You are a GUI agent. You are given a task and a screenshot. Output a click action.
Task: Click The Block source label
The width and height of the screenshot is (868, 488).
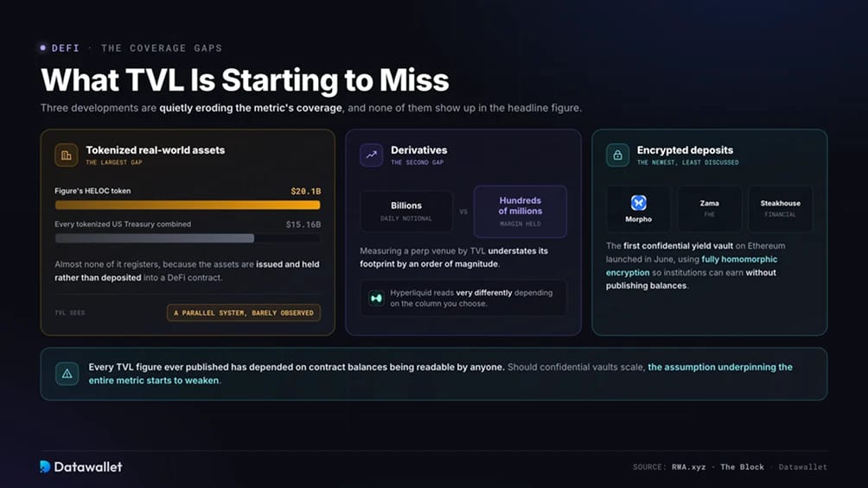pyautogui.click(x=742, y=467)
